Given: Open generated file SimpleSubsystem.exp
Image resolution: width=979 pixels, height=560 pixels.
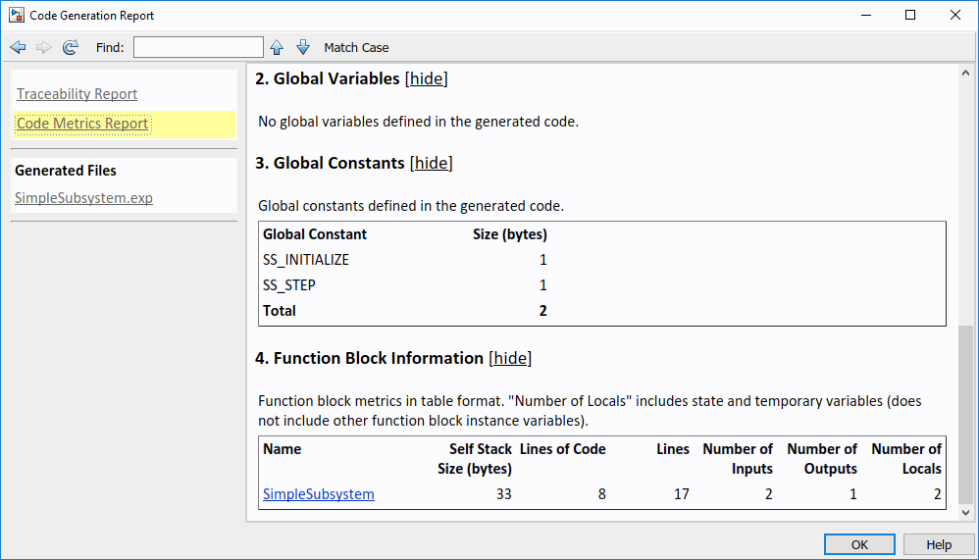Looking at the screenshot, I should (83, 198).
